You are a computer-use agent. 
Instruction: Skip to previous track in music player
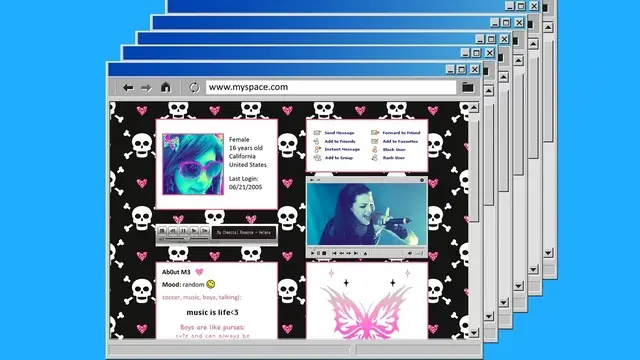tap(173, 231)
